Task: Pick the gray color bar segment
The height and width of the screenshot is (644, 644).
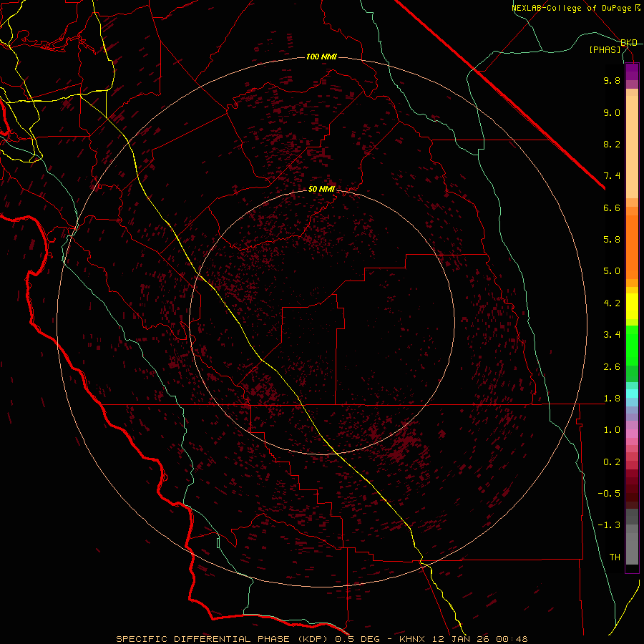Action: (x=632, y=538)
